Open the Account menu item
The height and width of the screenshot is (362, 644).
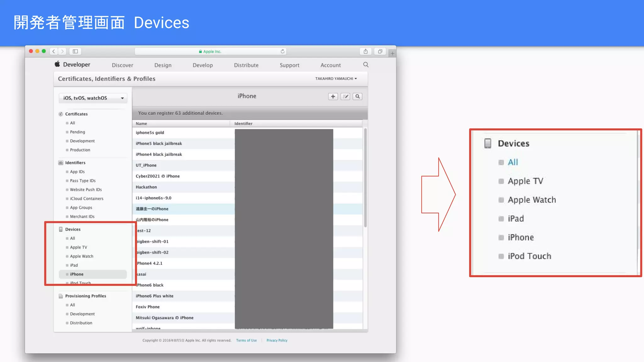pos(330,65)
